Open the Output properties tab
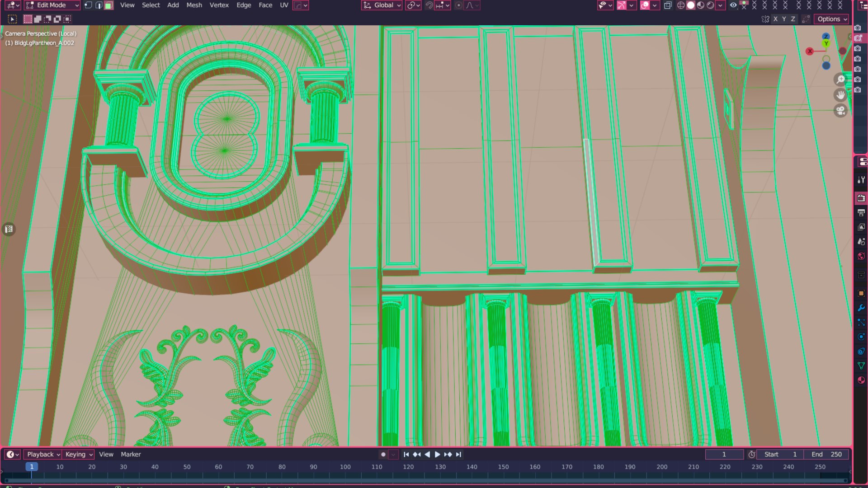The height and width of the screenshot is (488, 868). click(861, 212)
